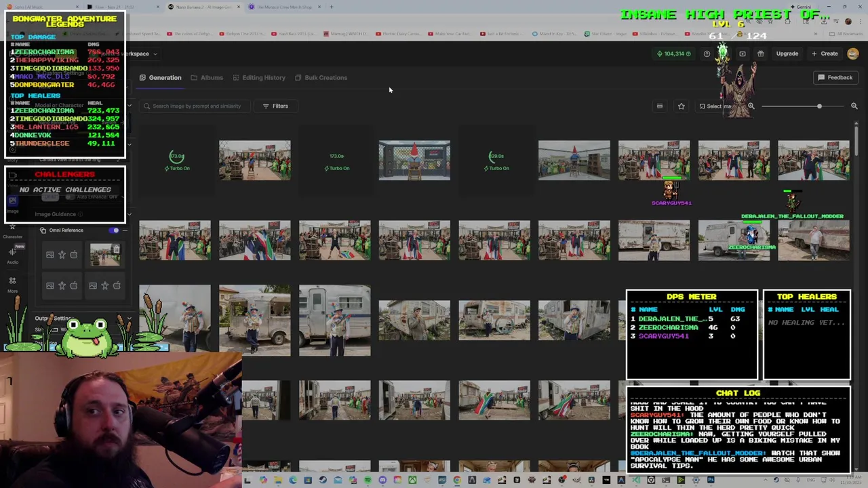The width and height of the screenshot is (868, 488).
Task: Click the gift rewards icon
Action: click(x=760, y=54)
